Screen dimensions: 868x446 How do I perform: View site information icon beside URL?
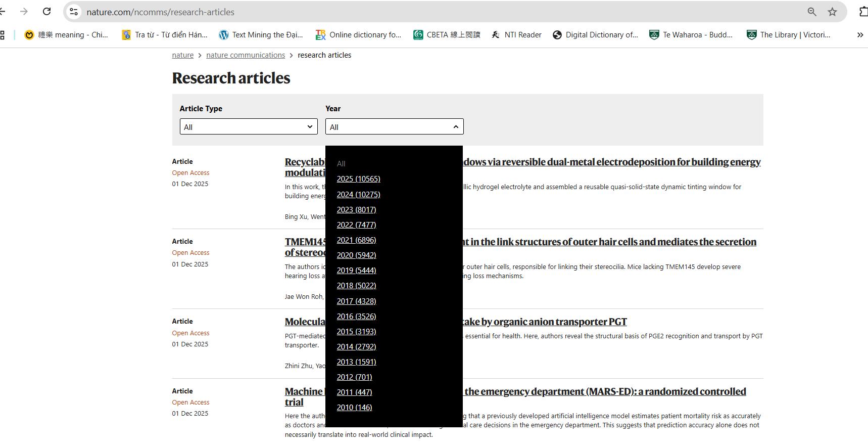click(x=74, y=12)
